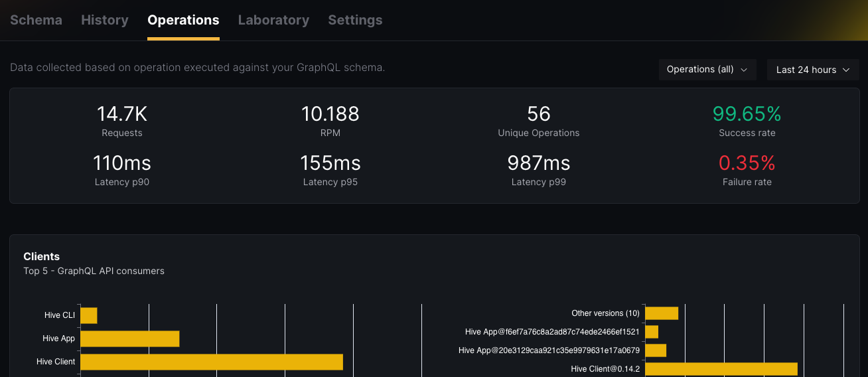Click chevron on Last 24 hours selector

pyautogui.click(x=846, y=70)
